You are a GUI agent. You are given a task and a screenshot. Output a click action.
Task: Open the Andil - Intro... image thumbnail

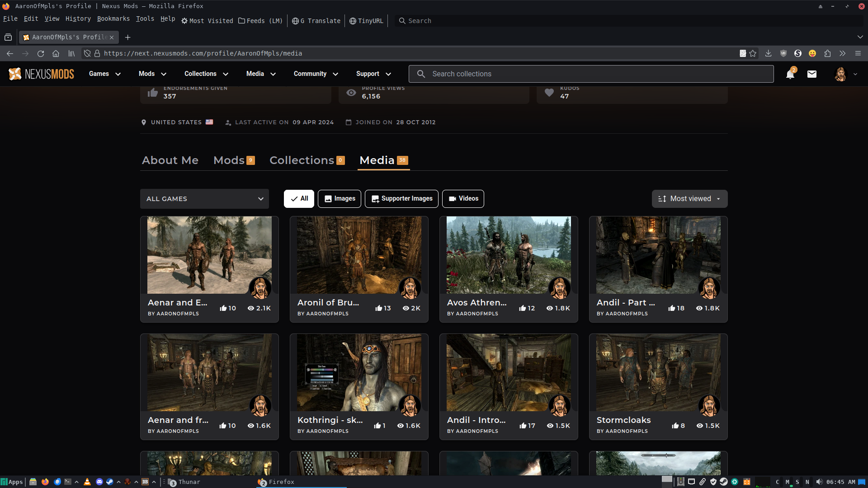point(509,372)
